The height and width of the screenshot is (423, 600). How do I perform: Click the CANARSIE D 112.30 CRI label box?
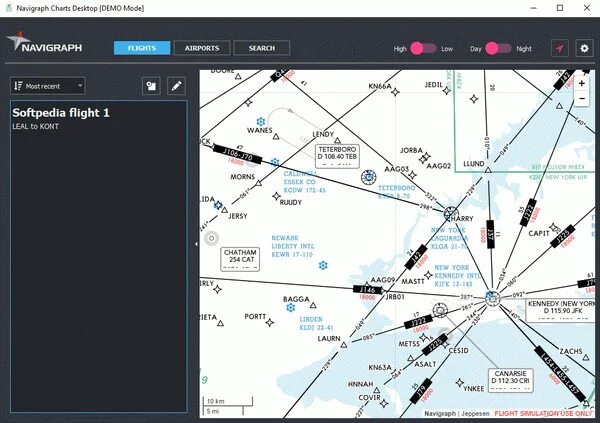[510, 380]
